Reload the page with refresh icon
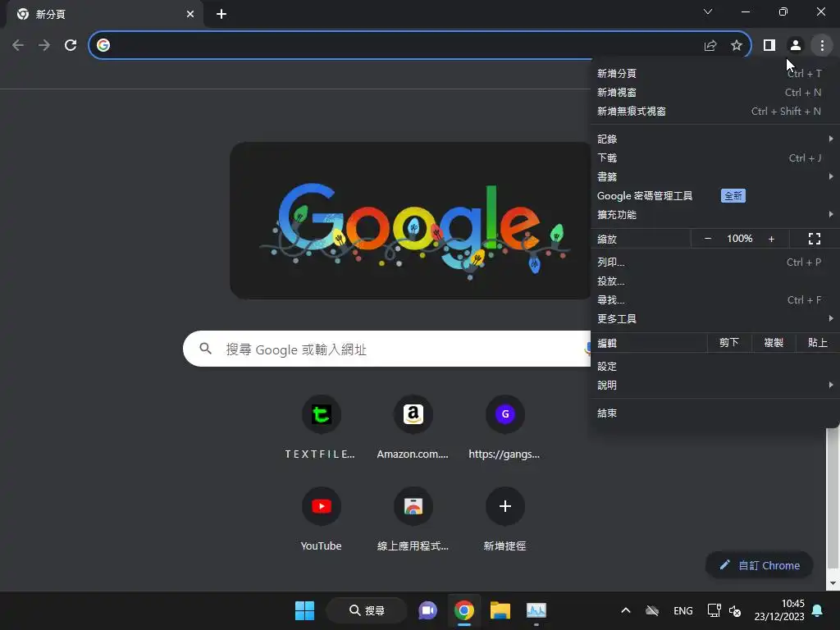The width and height of the screenshot is (840, 630). 71,45
